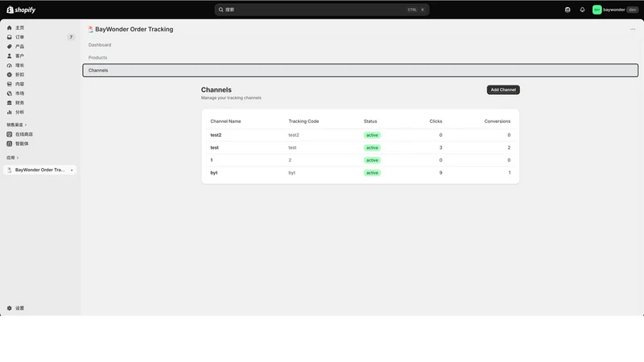Click the Add Channel button
Screen dimensions: 644x362
[x=503, y=90]
